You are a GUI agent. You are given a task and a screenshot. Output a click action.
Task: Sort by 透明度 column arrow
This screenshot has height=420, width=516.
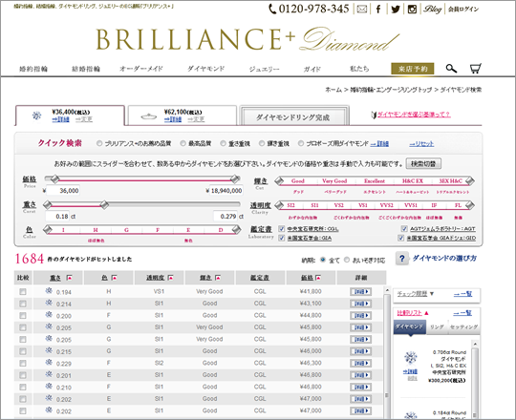(x=170, y=278)
